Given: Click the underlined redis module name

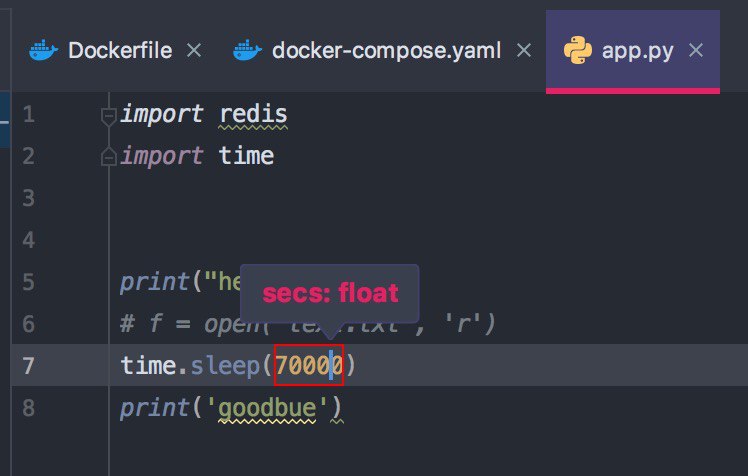Looking at the screenshot, I should click(253, 114).
